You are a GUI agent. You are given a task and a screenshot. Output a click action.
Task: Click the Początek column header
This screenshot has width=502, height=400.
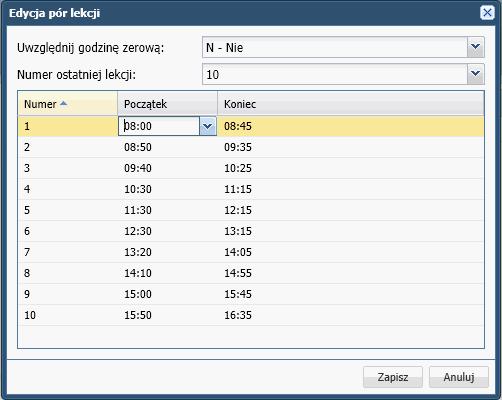click(x=167, y=104)
